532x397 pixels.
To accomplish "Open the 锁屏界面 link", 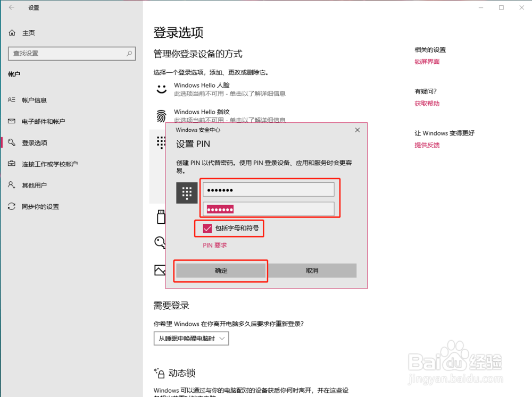I will tap(427, 62).
